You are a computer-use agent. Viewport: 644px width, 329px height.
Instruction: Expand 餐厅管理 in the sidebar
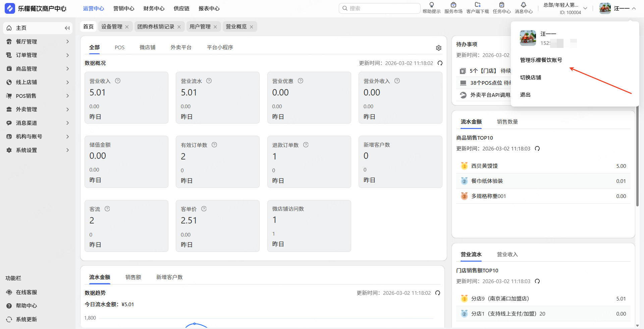coord(38,42)
